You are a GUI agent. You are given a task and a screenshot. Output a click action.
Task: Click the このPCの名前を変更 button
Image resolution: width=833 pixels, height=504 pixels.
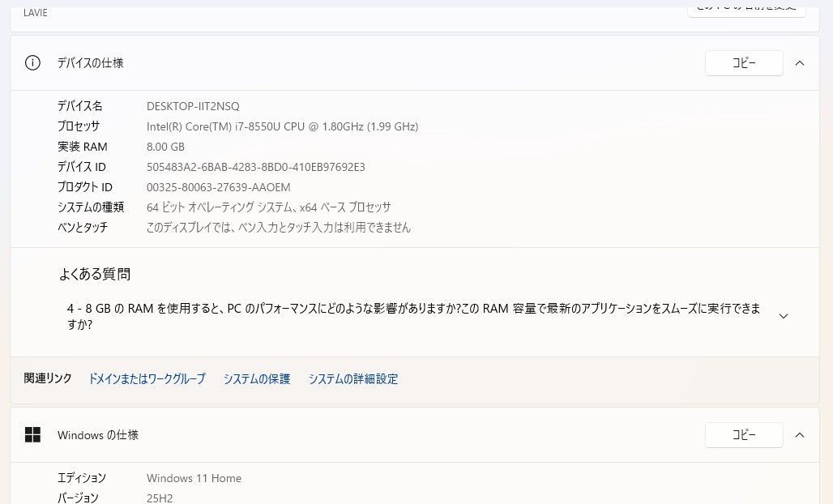pos(745,7)
